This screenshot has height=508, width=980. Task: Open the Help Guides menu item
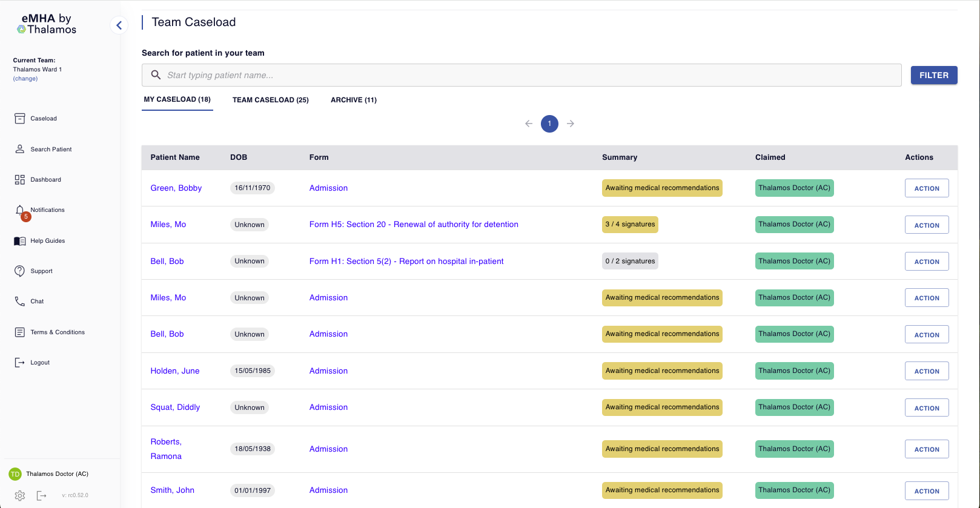(48, 241)
